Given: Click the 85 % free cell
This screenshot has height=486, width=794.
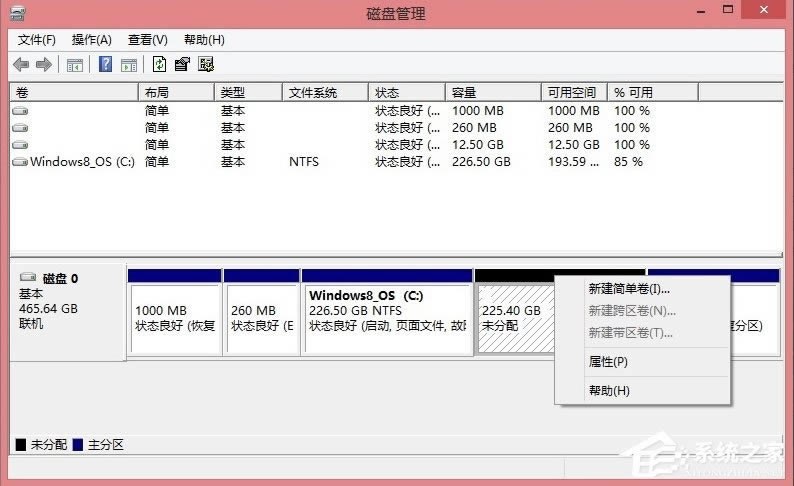Looking at the screenshot, I should [628, 162].
